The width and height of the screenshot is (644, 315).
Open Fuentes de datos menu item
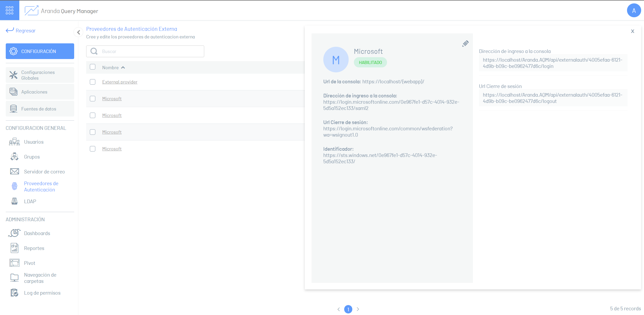click(x=40, y=109)
